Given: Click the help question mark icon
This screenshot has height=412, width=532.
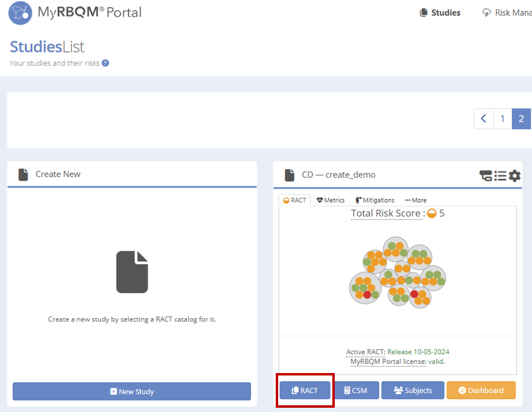Looking at the screenshot, I should click(105, 63).
